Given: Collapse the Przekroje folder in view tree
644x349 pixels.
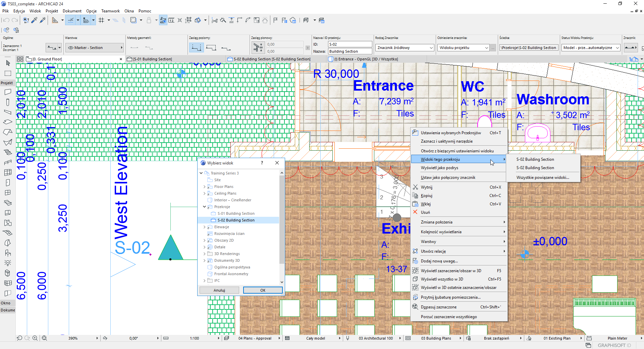Looking at the screenshot, I should (205, 207).
